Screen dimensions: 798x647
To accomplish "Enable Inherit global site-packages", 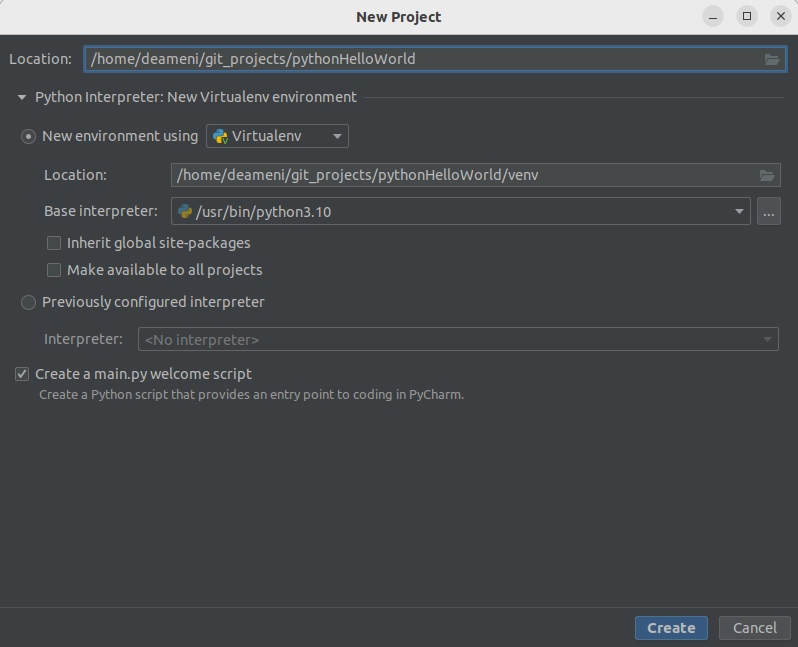I will (54, 243).
